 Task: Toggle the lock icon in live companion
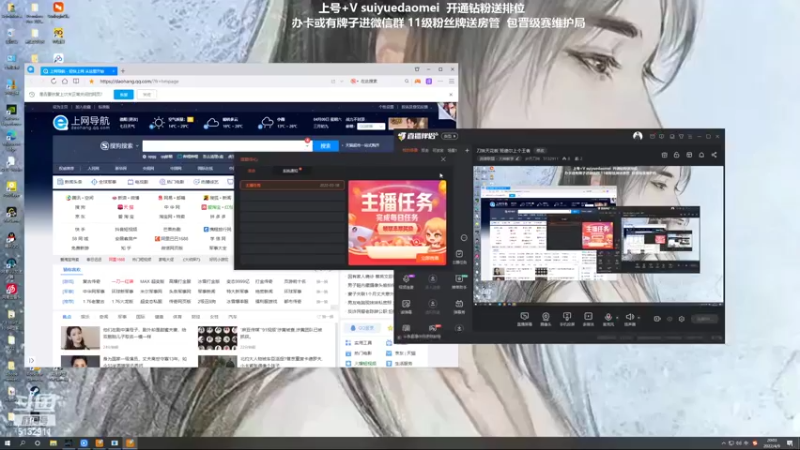(x=677, y=155)
